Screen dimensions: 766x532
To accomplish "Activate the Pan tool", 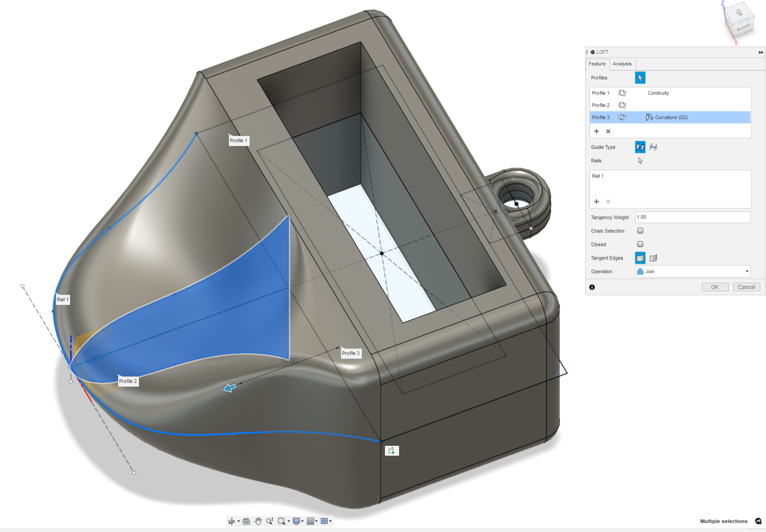I will [258, 521].
